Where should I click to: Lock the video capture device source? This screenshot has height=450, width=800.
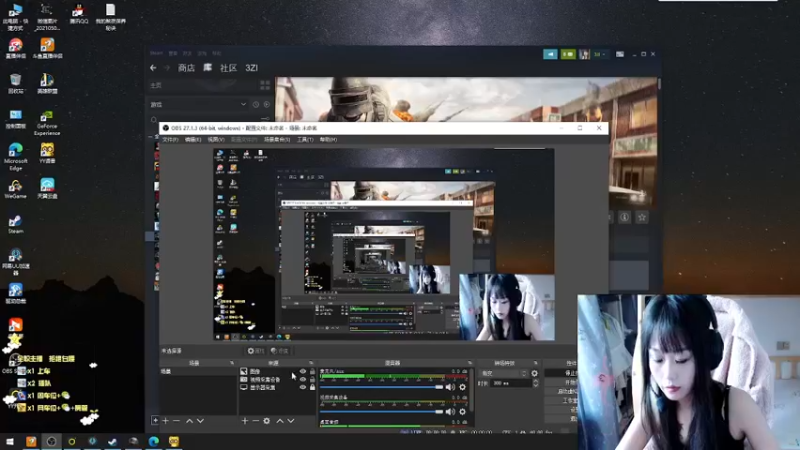[x=312, y=380]
